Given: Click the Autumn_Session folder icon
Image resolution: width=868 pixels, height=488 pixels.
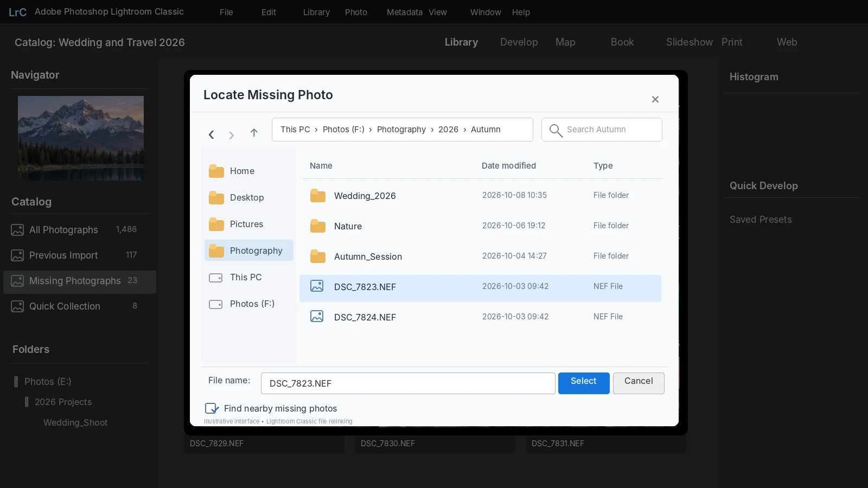Looking at the screenshot, I should 318,256.
